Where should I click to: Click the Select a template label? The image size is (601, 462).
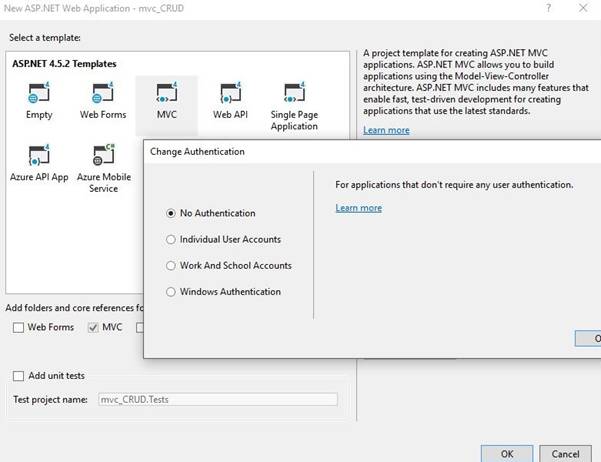[x=45, y=38]
